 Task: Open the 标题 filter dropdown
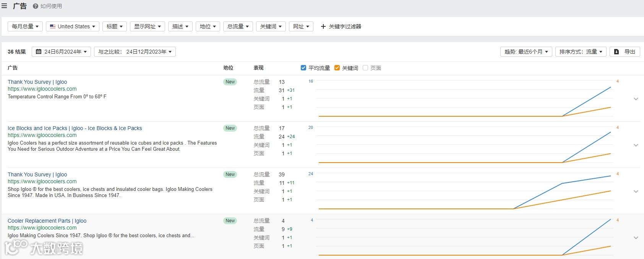pos(115,26)
